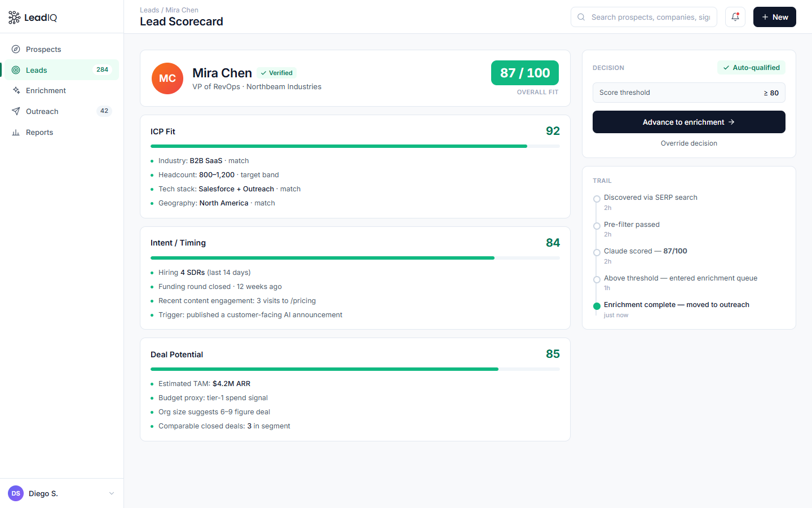Click the Leads 284 count badge
This screenshot has height=508, width=812.
pos(103,70)
